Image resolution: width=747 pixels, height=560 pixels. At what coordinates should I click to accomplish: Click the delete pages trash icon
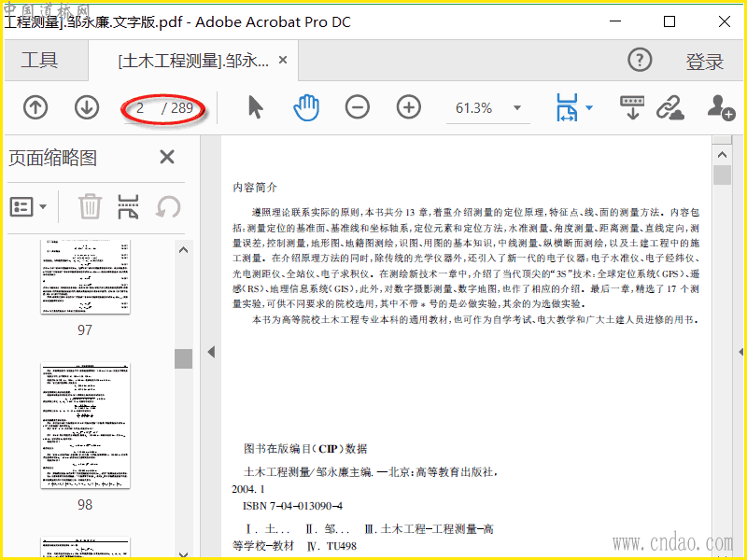[x=90, y=206]
